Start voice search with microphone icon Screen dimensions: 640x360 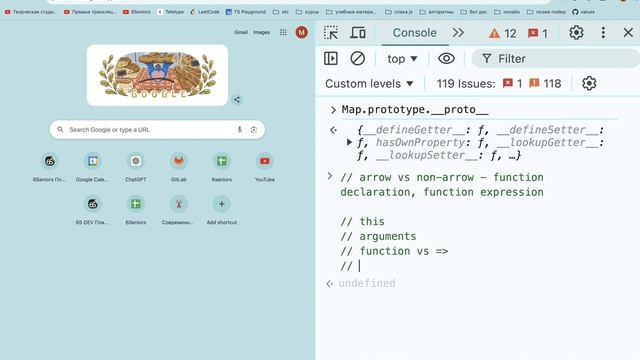point(240,130)
